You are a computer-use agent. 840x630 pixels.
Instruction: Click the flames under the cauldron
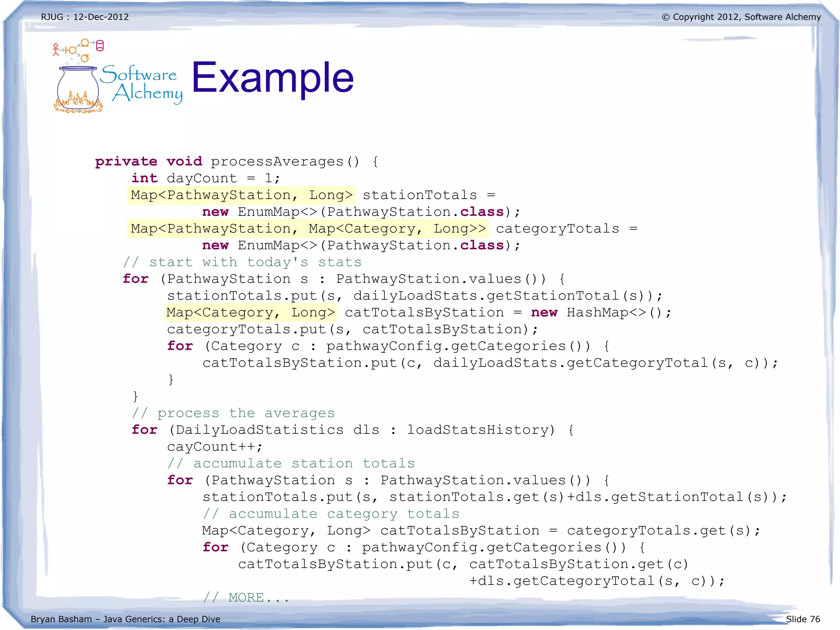[x=78, y=104]
